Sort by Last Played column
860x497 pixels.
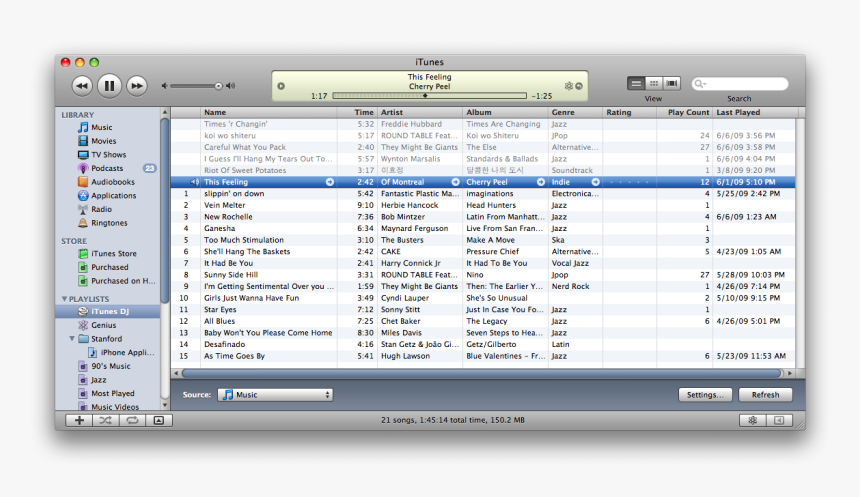coord(755,112)
